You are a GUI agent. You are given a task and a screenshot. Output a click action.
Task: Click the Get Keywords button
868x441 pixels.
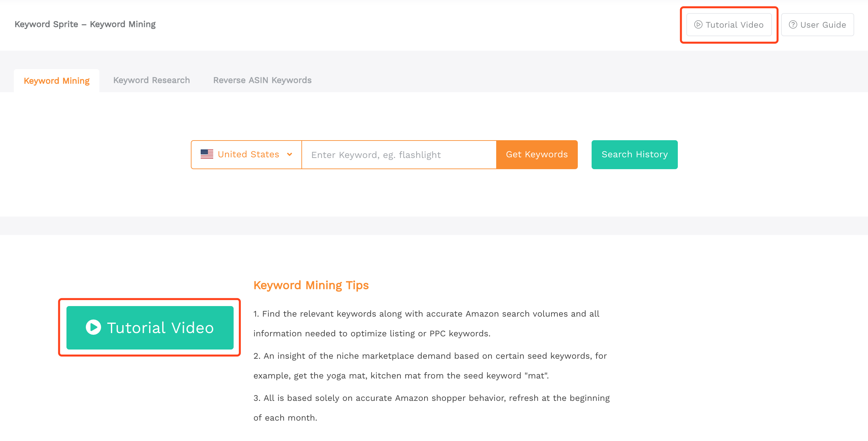537,155
